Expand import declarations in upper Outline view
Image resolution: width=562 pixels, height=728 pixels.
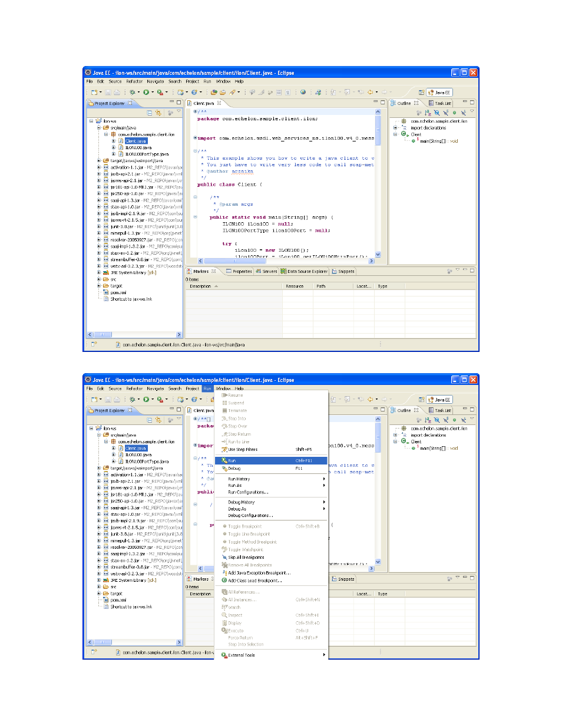[395, 127]
